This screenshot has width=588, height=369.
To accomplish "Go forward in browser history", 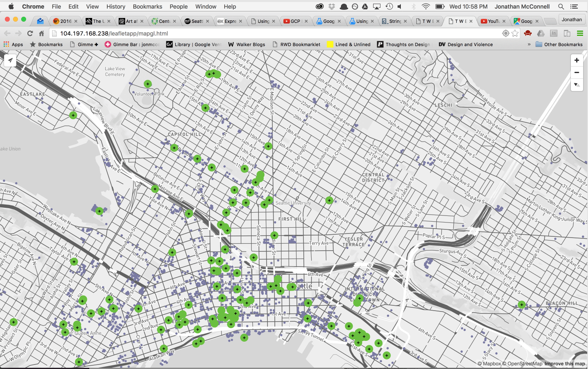I will (x=18, y=33).
